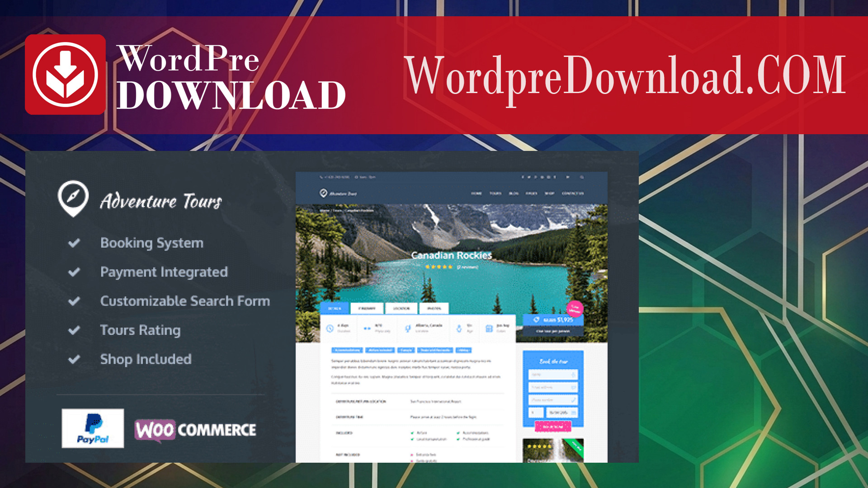
Task: Click the WordPre Download red arrow logo
Action: (66, 75)
